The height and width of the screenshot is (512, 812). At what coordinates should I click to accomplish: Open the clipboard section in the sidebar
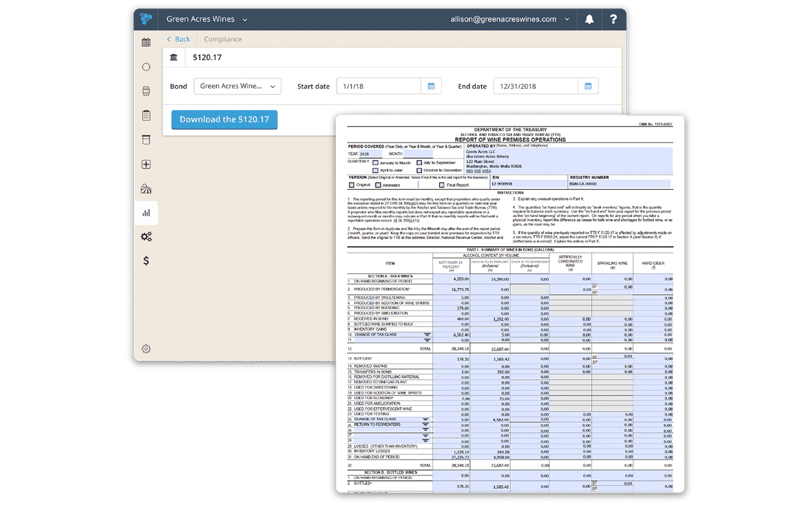coord(146,115)
